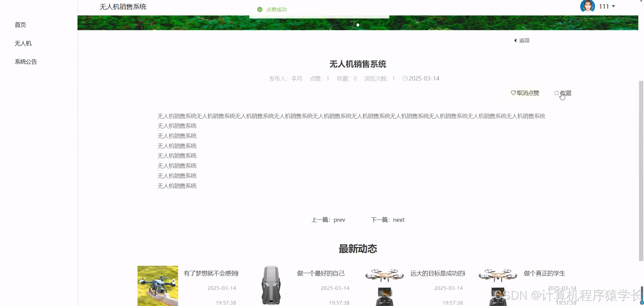The height and width of the screenshot is (306, 644).
Task: Toggle like off via 取消点赞 control
Action: click(527, 93)
